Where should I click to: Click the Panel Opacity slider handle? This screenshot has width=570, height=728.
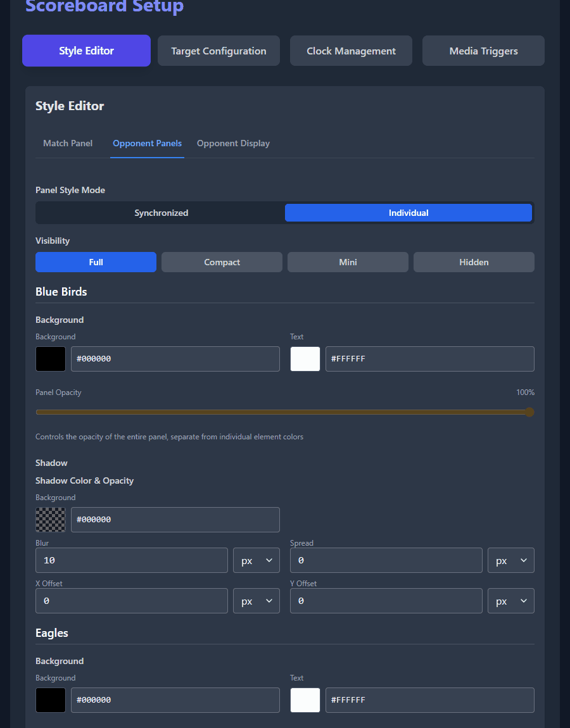click(x=529, y=412)
